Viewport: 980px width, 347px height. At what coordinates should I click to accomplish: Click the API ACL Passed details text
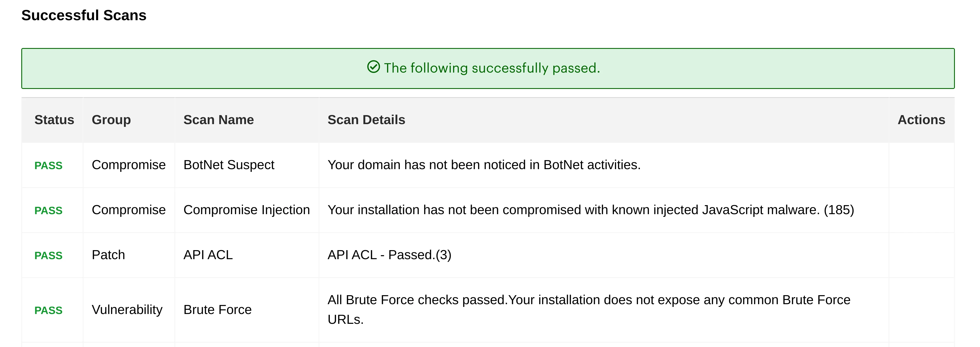pyautogui.click(x=389, y=255)
